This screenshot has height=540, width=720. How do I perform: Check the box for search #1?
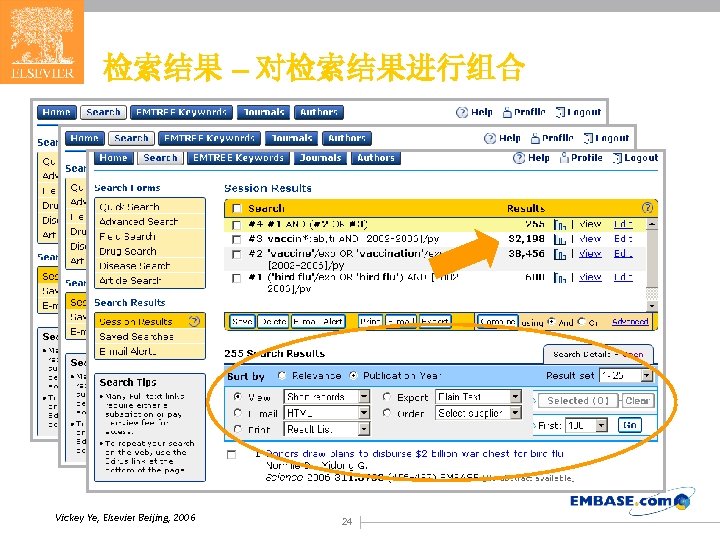pyautogui.click(x=236, y=278)
